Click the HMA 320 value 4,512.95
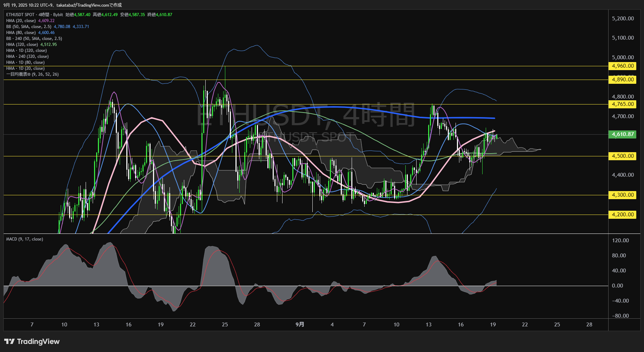This screenshot has height=352, width=644. [x=48, y=45]
